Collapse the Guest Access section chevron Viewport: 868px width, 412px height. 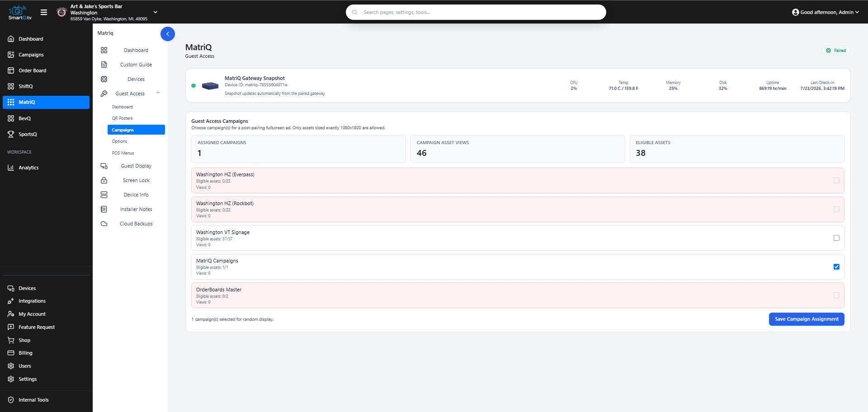158,93
